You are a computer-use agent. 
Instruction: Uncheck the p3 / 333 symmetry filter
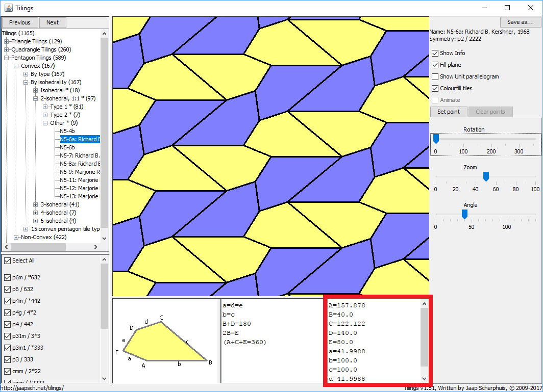tap(7, 360)
